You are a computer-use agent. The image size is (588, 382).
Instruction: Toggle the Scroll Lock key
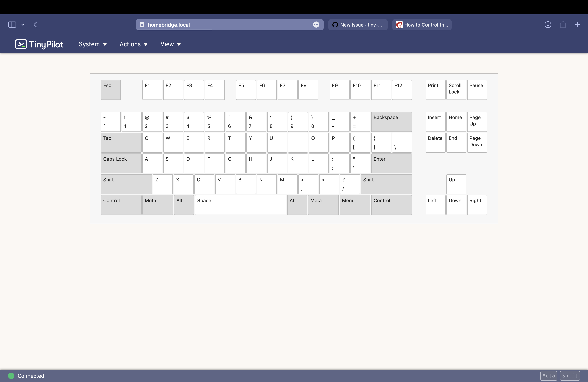coord(456,90)
